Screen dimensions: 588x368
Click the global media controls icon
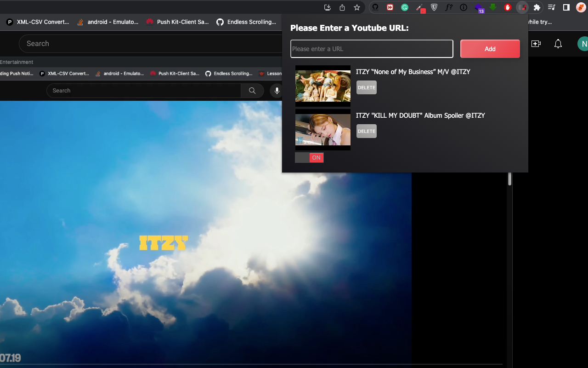coord(551,7)
